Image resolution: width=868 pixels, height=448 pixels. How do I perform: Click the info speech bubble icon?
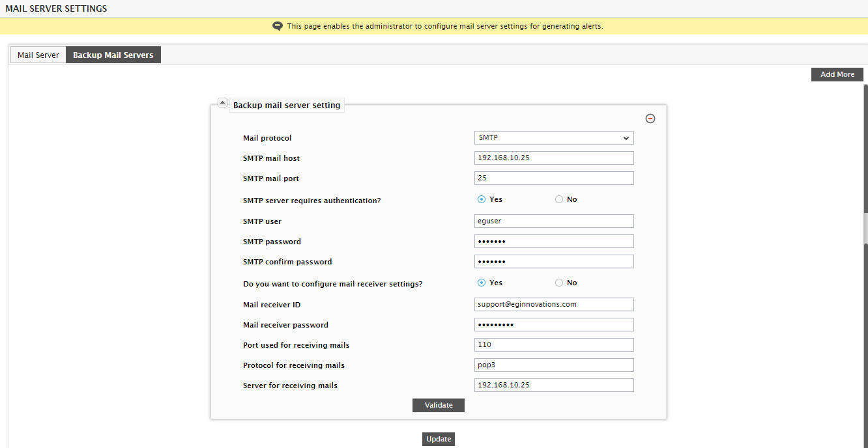pyautogui.click(x=278, y=26)
